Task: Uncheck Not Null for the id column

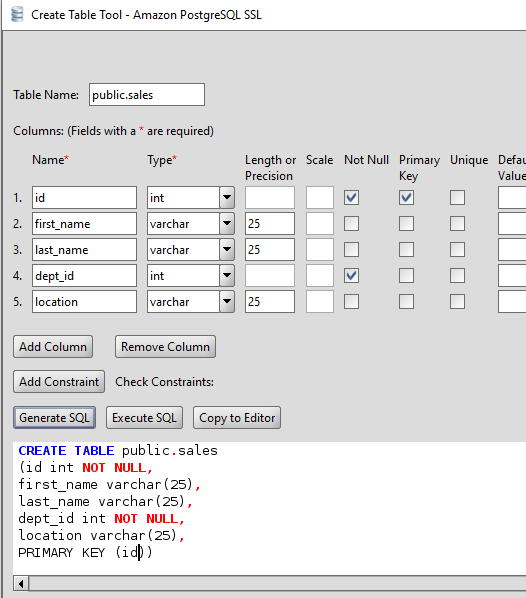Action: coord(351,198)
